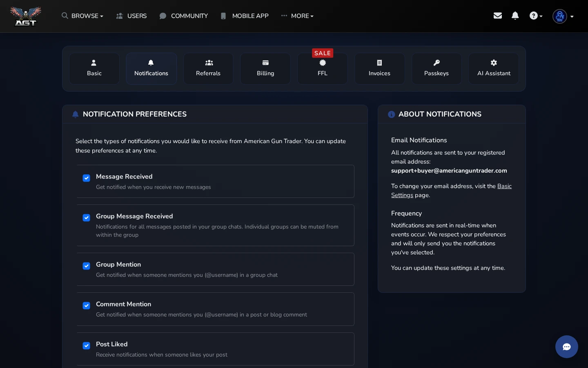
Task: Click the Frequency heading
Action: click(x=406, y=213)
